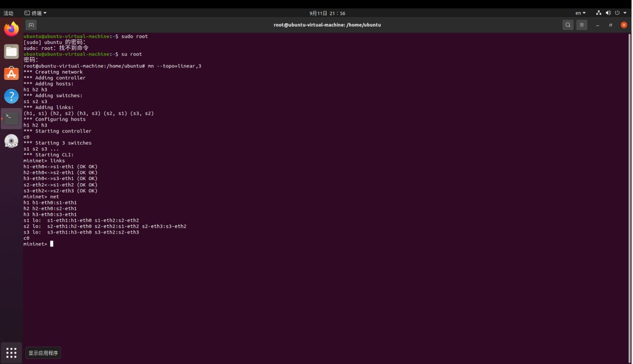Click the 'h1 h1-eth0:s1-eth1' line
Image resolution: width=633 pixels, height=364 pixels.
[x=50, y=202]
